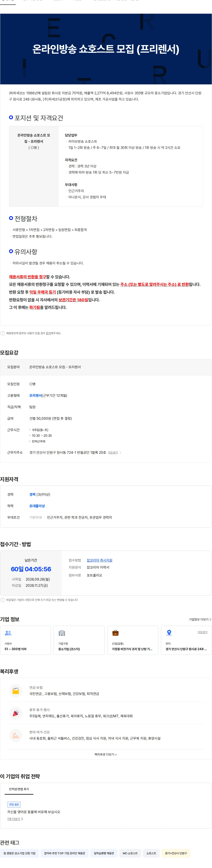Click the red 보관기간은 180일 text

click(73, 300)
